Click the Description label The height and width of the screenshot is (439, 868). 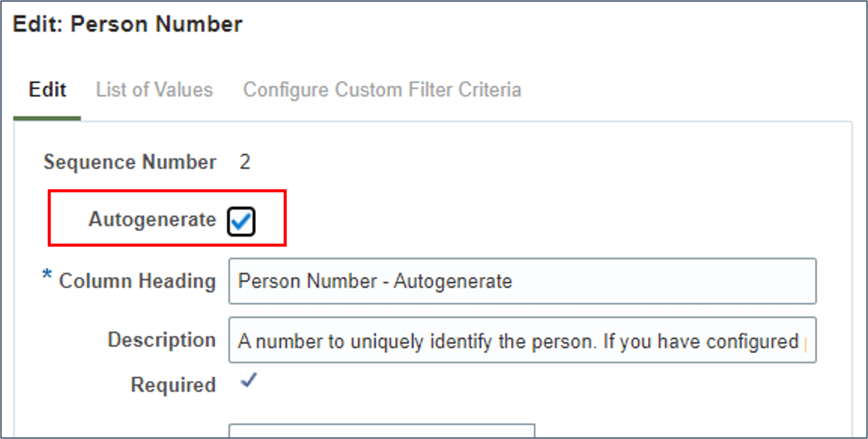coord(162,340)
